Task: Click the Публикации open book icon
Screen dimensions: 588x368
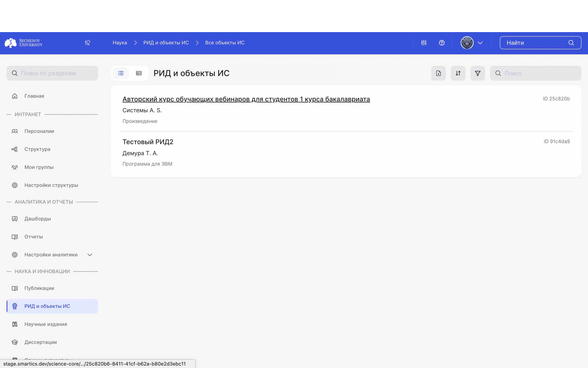Action: [14, 288]
